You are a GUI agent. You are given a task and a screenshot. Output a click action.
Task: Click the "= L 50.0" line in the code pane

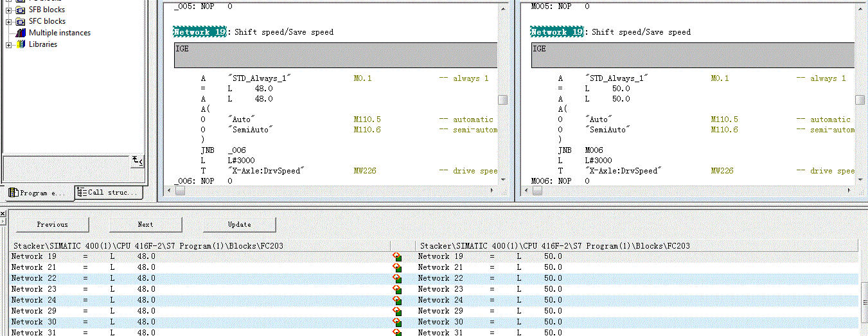click(x=594, y=89)
